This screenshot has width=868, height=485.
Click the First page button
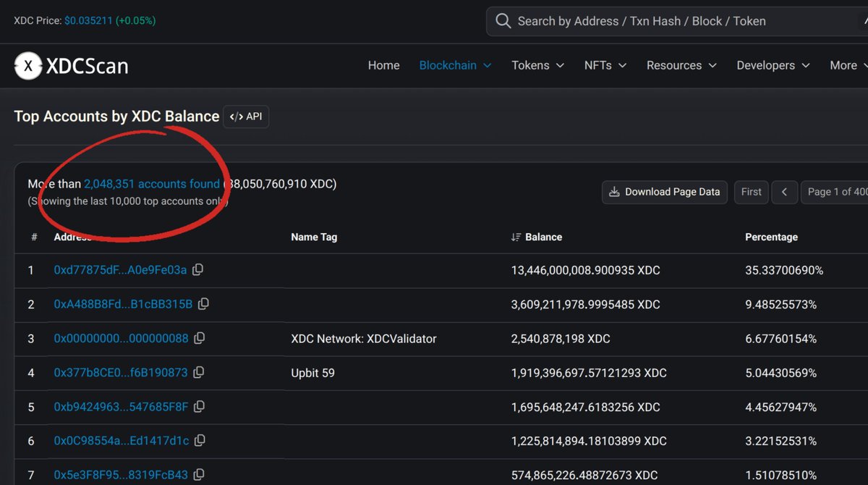pos(751,192)
